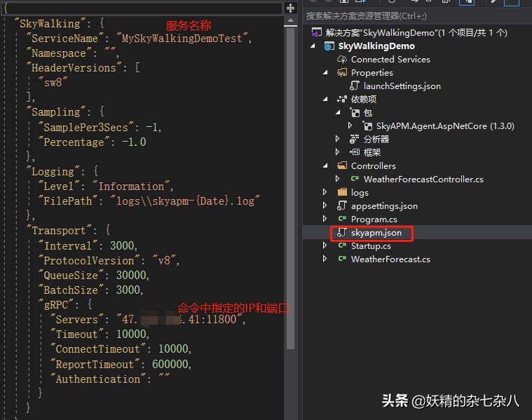The height and width of the screenshot is (420, 532).
Task: Collapse the Controllers folder node
Action: point(325,165)
